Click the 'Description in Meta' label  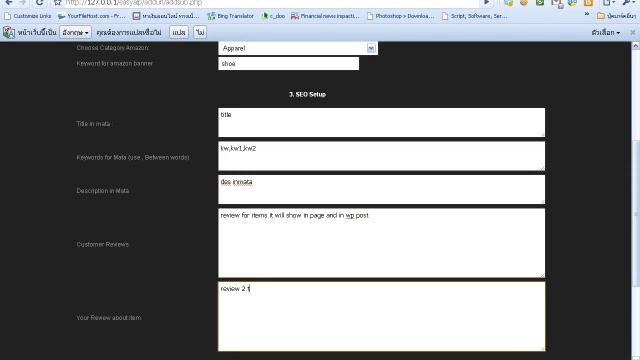[x=103, y=191]
